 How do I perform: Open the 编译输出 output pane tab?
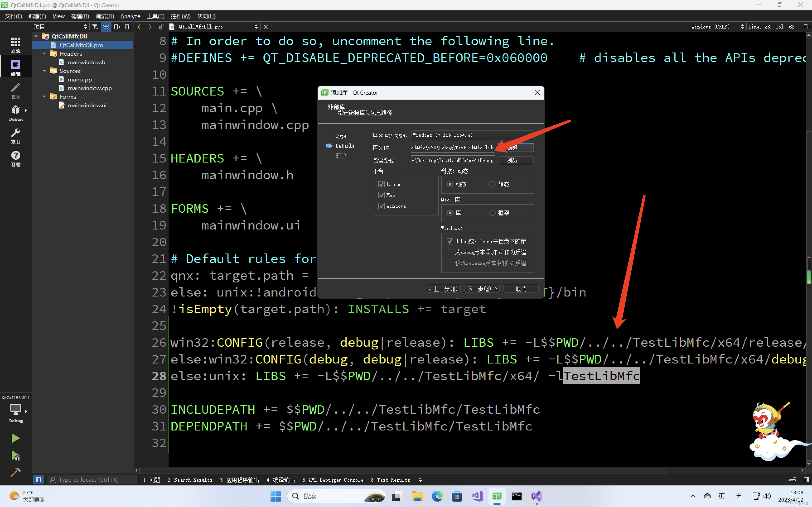coord(280,480)
